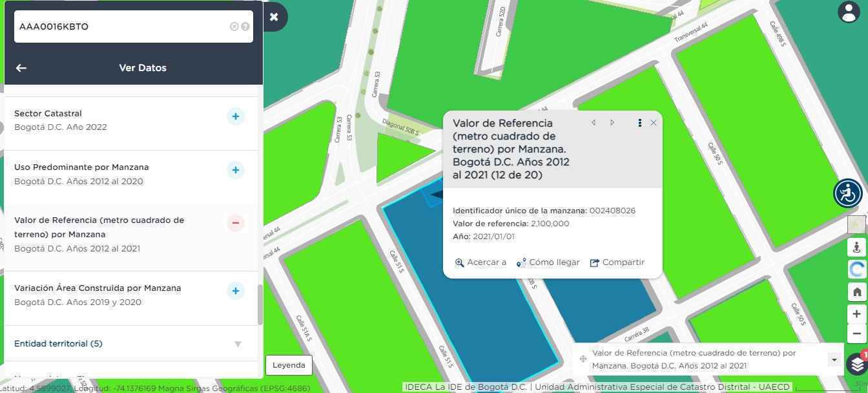Click the back arrow beside Ver Datos

point(21,68)
